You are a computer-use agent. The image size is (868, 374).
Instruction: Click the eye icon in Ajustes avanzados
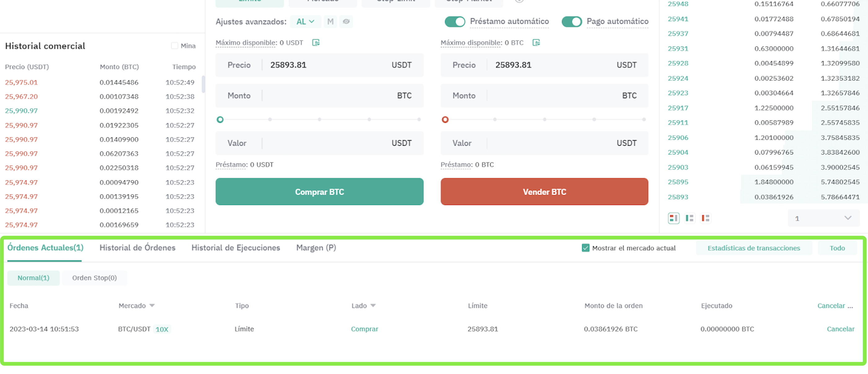click(346, 22)
